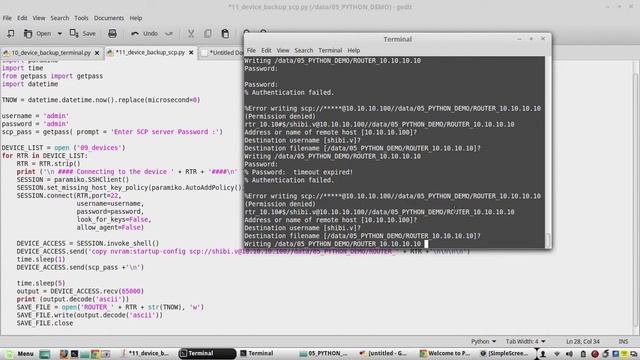Click the volume speaker tray icon

click(569, 354)
